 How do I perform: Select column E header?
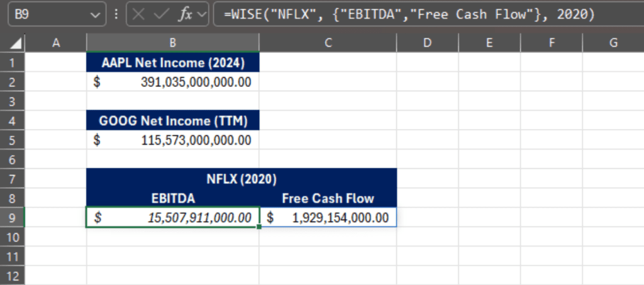(x=489, y=43)
